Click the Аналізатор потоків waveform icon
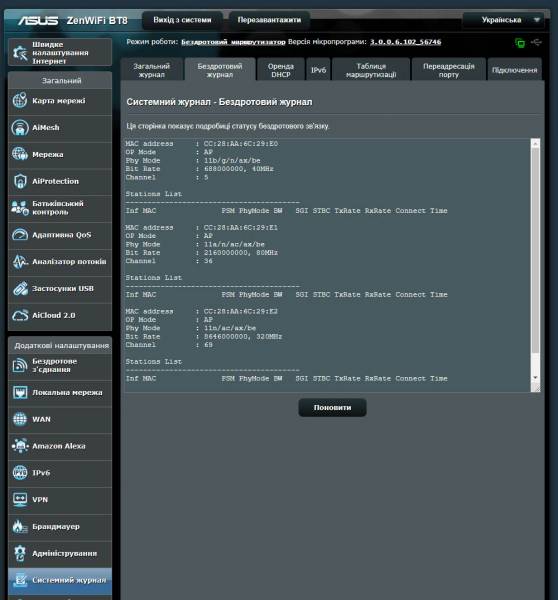The height and width of the screenshot is (600, 558). [20, 262]
